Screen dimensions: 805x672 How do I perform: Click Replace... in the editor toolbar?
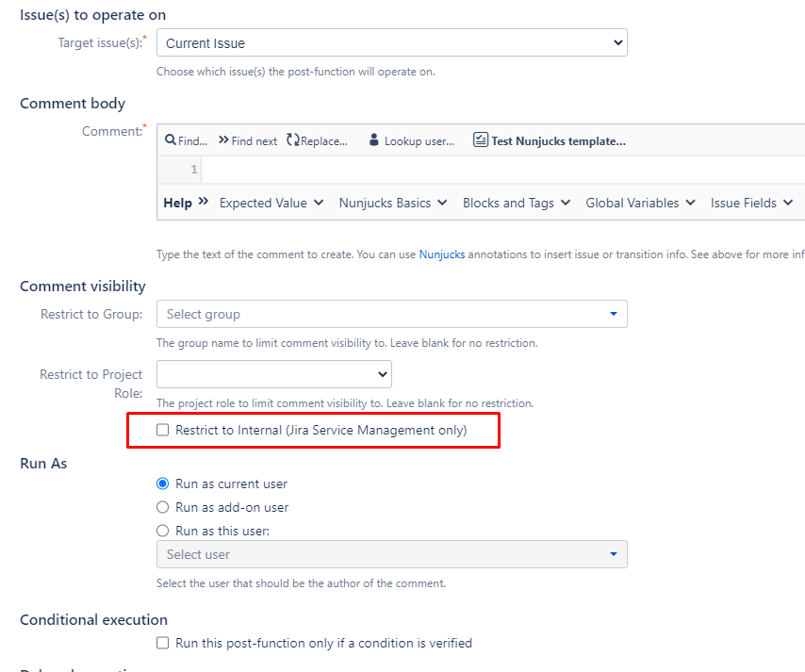(324, 141)
